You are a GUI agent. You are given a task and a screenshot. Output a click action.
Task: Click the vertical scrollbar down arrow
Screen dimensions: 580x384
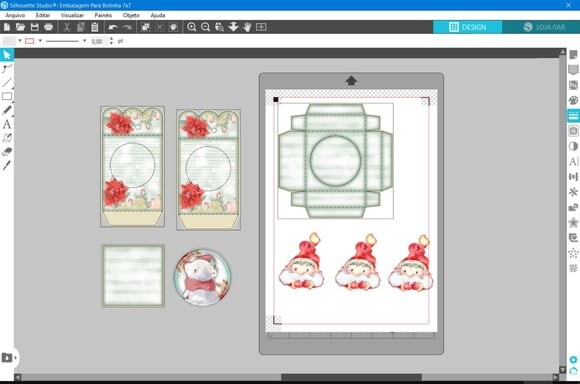tap(562, 370)
